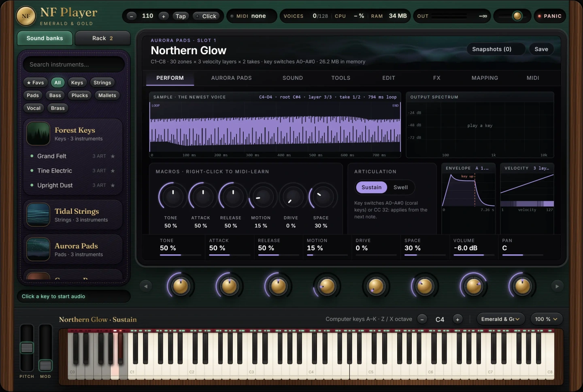
Task: Open the MIDI none input selector
Action: (x=251, y=16)
